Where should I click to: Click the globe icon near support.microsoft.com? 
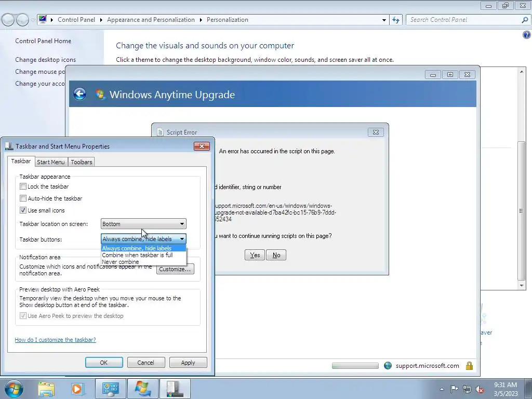pos(388,365)
